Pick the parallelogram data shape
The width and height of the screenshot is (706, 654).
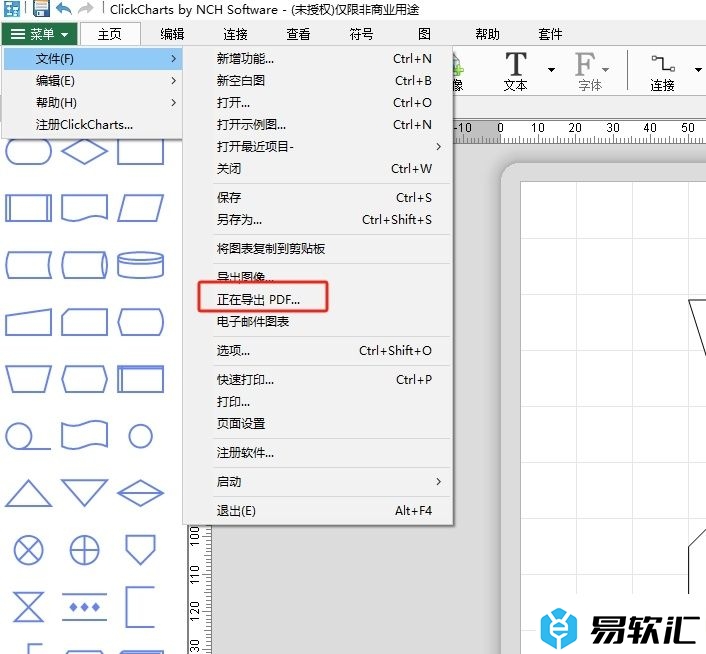tap(140, 208)
